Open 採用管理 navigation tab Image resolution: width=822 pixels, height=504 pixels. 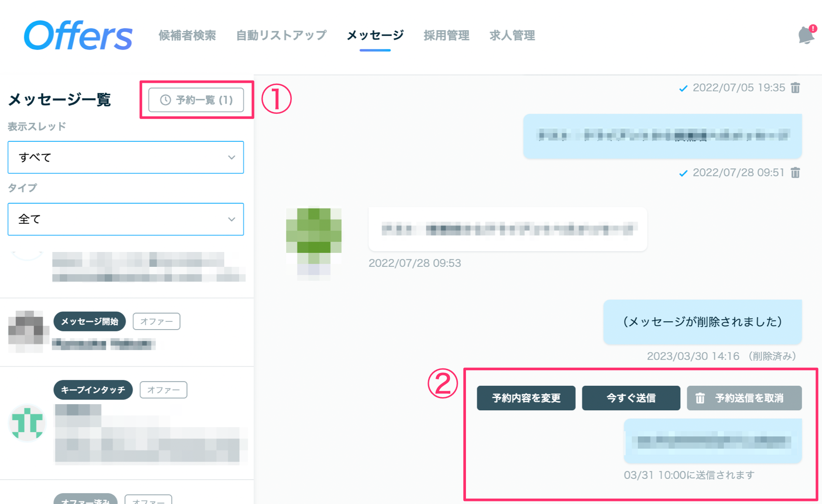[x=446, y=35]
